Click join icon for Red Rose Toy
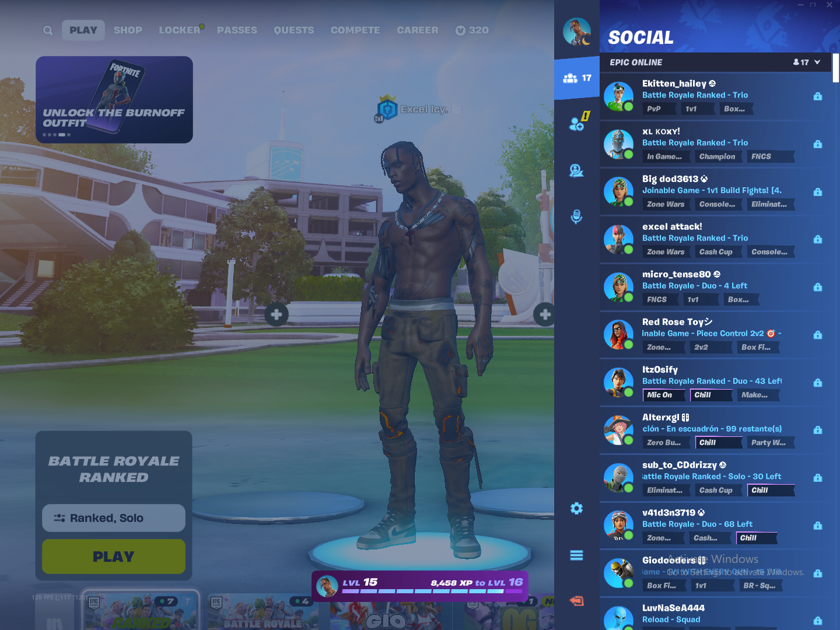840x630 pixels. click(818, 335)
